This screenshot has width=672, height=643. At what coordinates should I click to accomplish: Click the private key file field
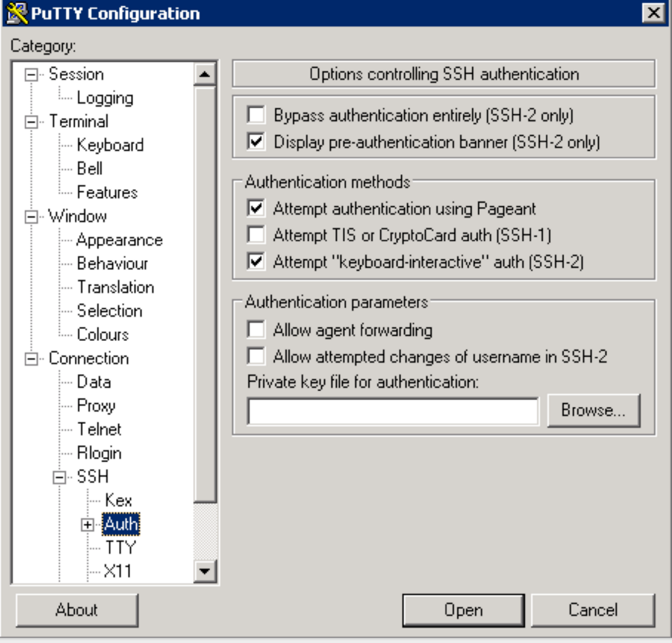pyautogui.click(x=393, y=411)
